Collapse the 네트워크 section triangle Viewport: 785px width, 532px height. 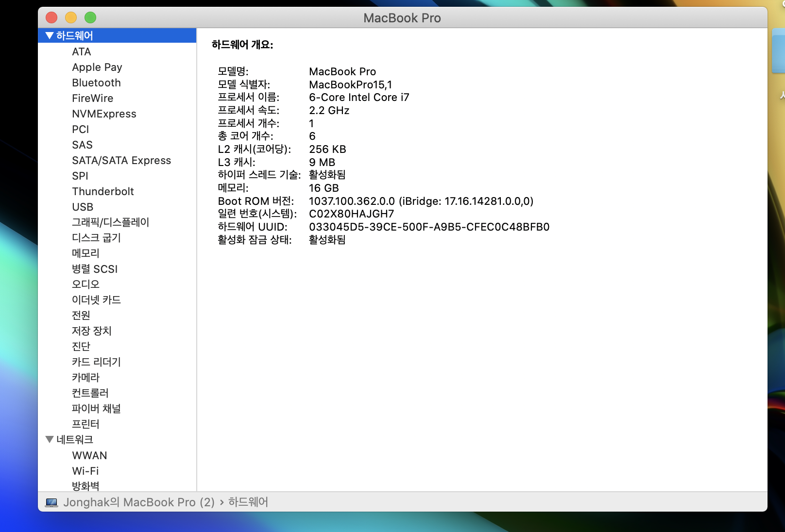click(49, 439)
